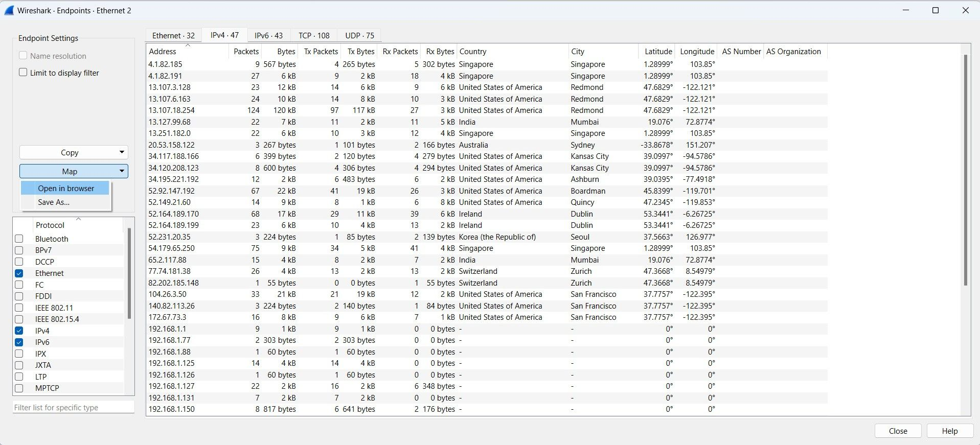
Task: Switch to the TCP · 108 tab
Action: click(x=314, y=35)
